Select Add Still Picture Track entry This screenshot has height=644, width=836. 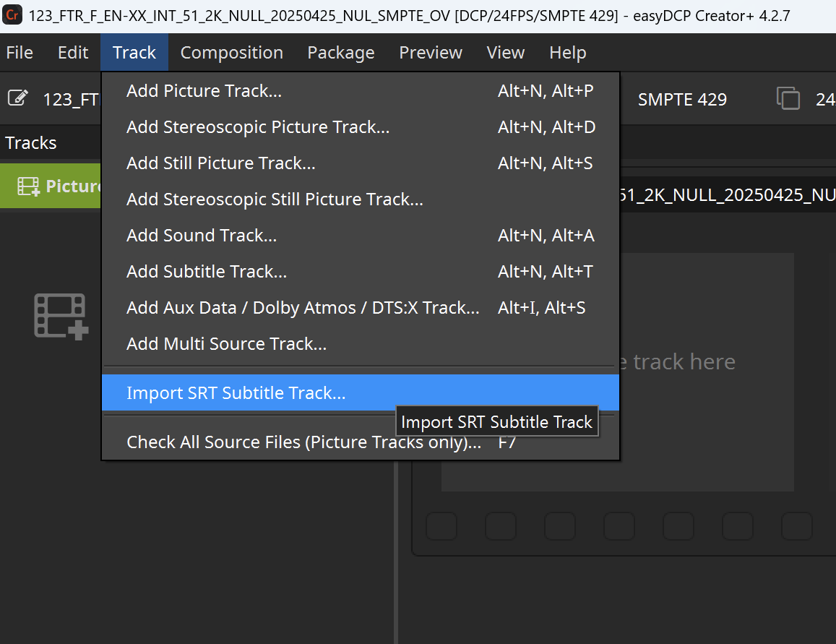tap(220, 163)
